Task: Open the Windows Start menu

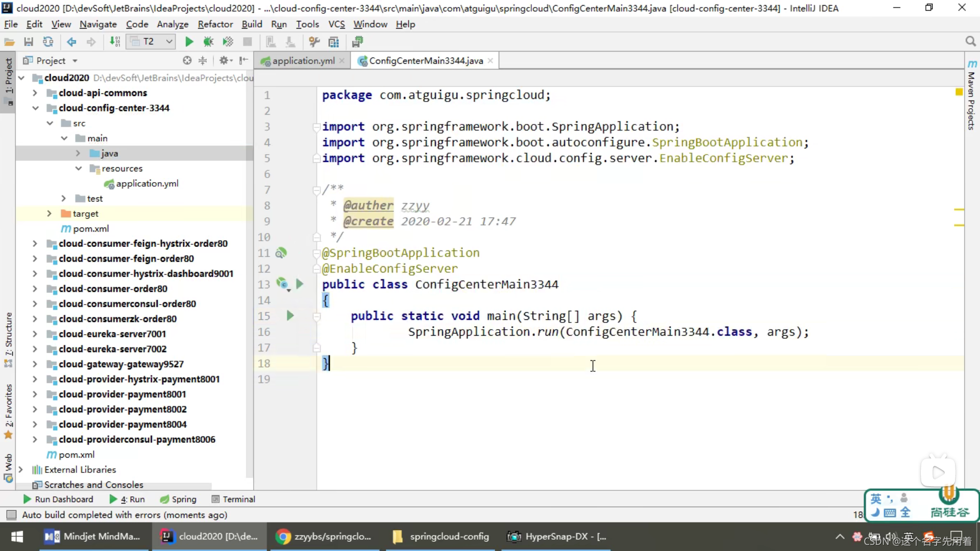Action: click(17, 536)
